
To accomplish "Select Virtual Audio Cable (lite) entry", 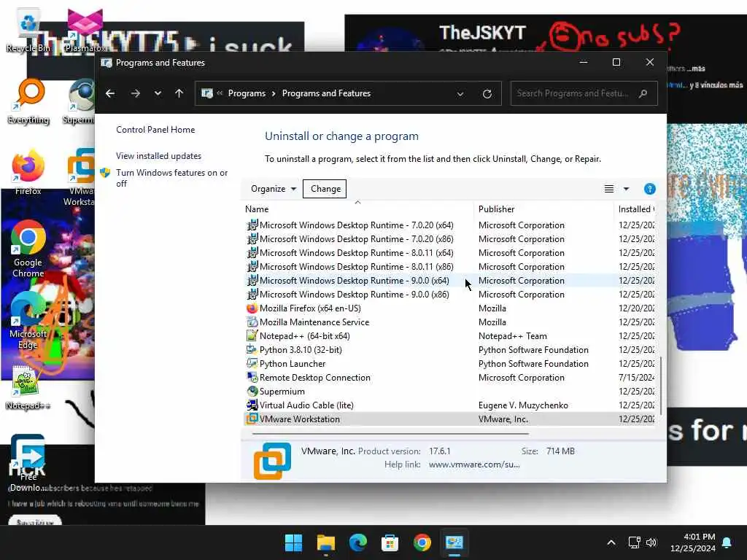I will [306, 405].
